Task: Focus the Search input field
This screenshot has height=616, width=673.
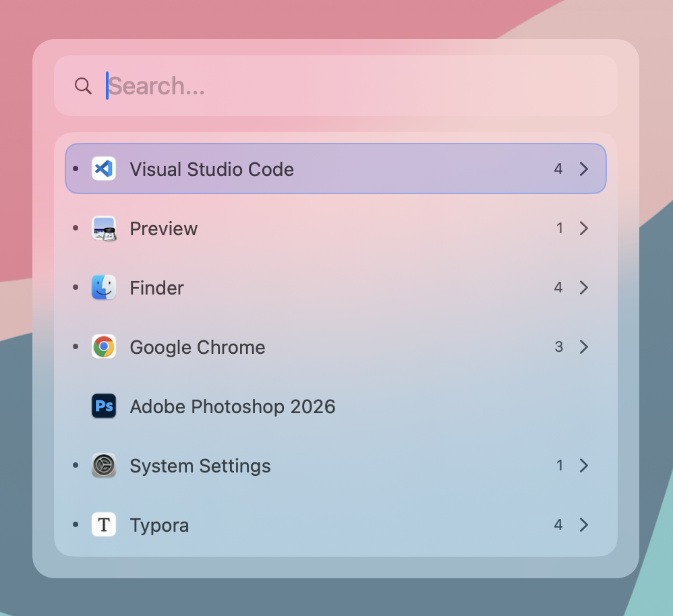Action: pyautogui.click(x=336, y=86)
